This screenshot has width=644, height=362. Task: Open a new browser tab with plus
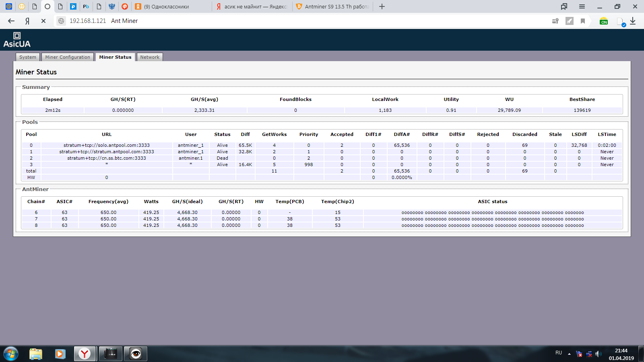(382, 6)
